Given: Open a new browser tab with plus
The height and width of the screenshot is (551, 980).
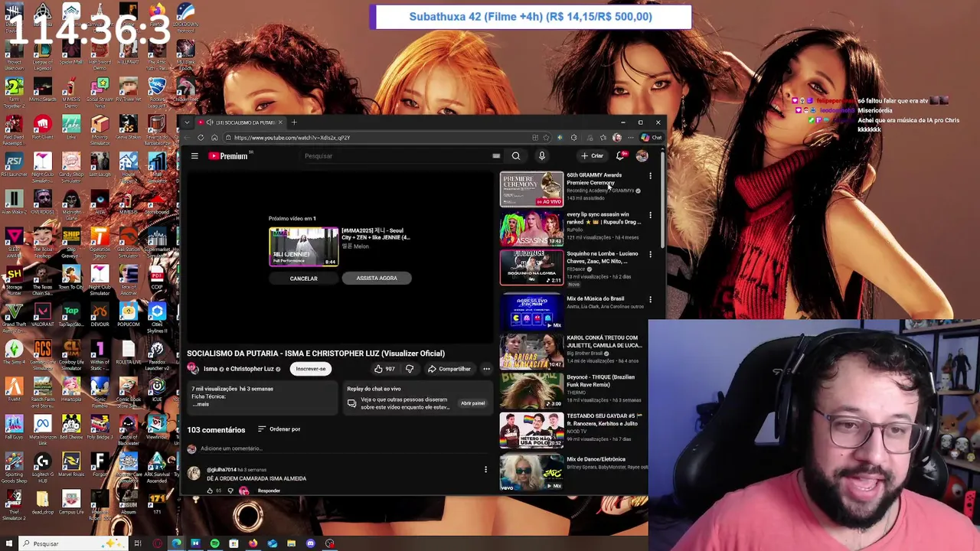Looking at the screenshot, I should click(x=294, y=122).
